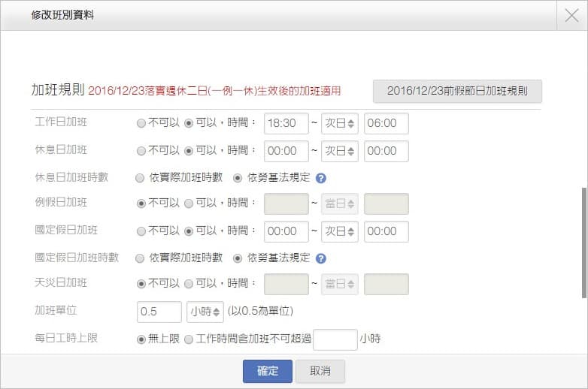The image size is (588, 389).
Task: Click 休息日加班 start time field
Action: click(286, 151)
